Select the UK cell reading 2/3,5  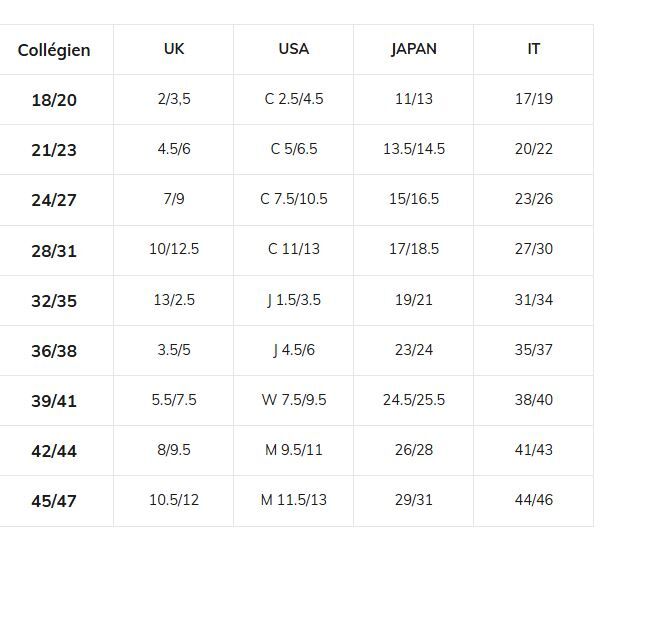174,99
